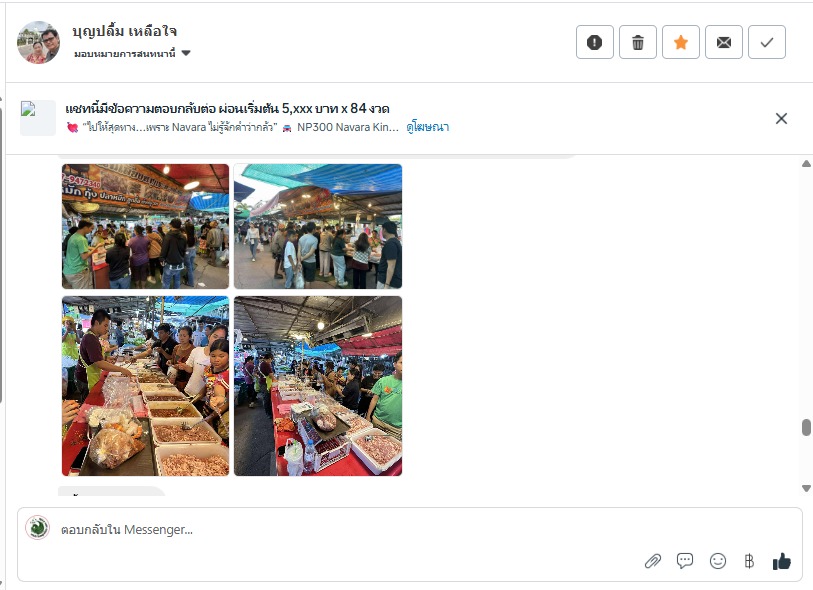
Task: Click the chat scrollbar up arrow
Action: click(806, 164)
